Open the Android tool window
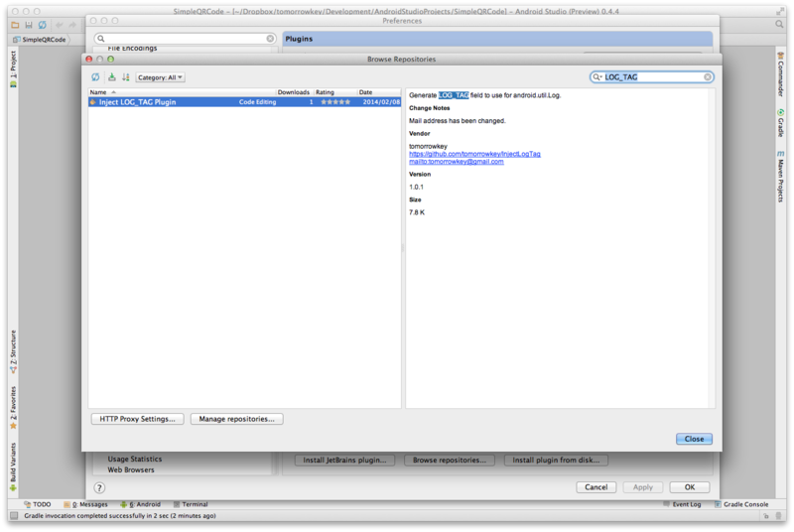The image size is (794, 532). 140,504
